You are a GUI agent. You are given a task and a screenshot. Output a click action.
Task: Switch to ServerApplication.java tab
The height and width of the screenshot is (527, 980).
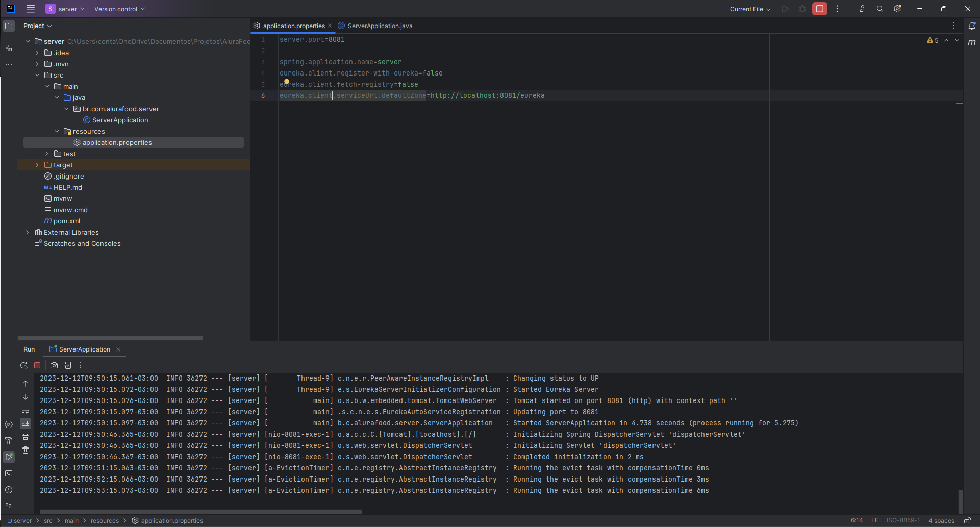[x=375, y=26]
